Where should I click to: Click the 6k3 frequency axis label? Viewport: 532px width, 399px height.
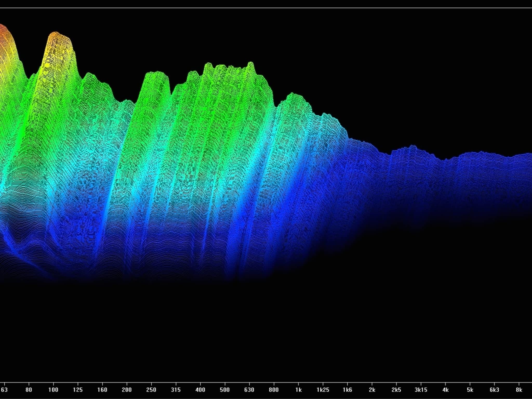coord(494,390)
